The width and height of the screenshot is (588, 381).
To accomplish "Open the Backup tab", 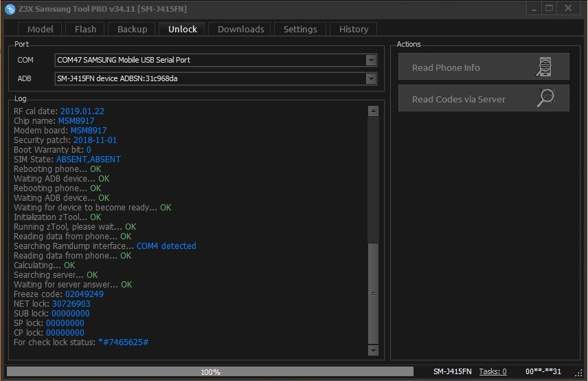I will tap(132, 30).
